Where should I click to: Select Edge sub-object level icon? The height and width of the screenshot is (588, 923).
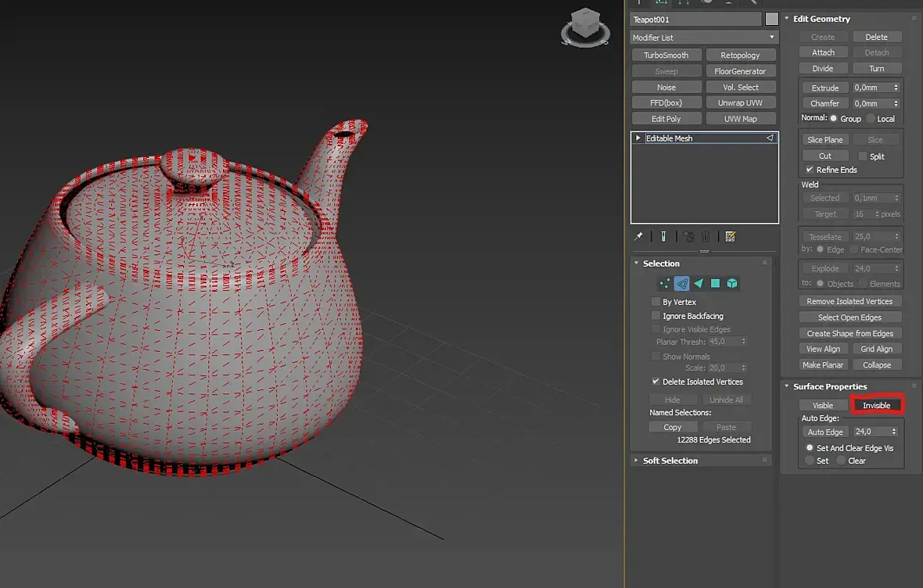[x=682, y=284]
